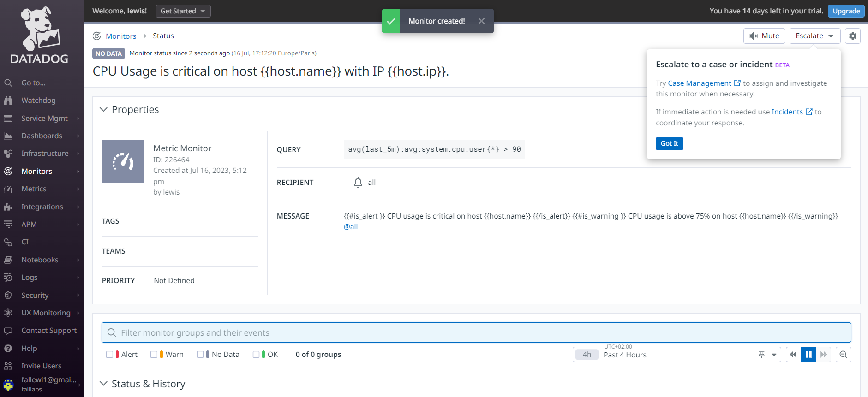Screen dimensions: 868x397
Task: Click Got It in escalate popup
Action: point(669,143)
